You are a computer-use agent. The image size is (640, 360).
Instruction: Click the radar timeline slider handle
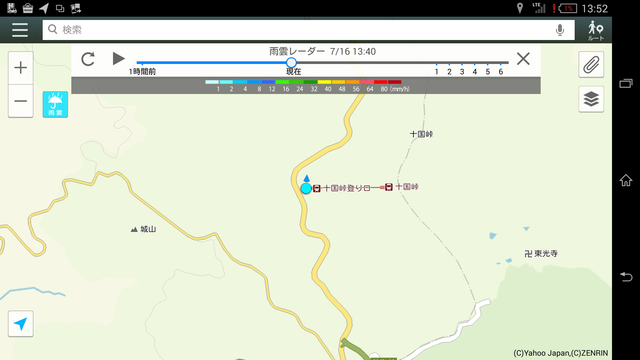click(x=291, y=62)
